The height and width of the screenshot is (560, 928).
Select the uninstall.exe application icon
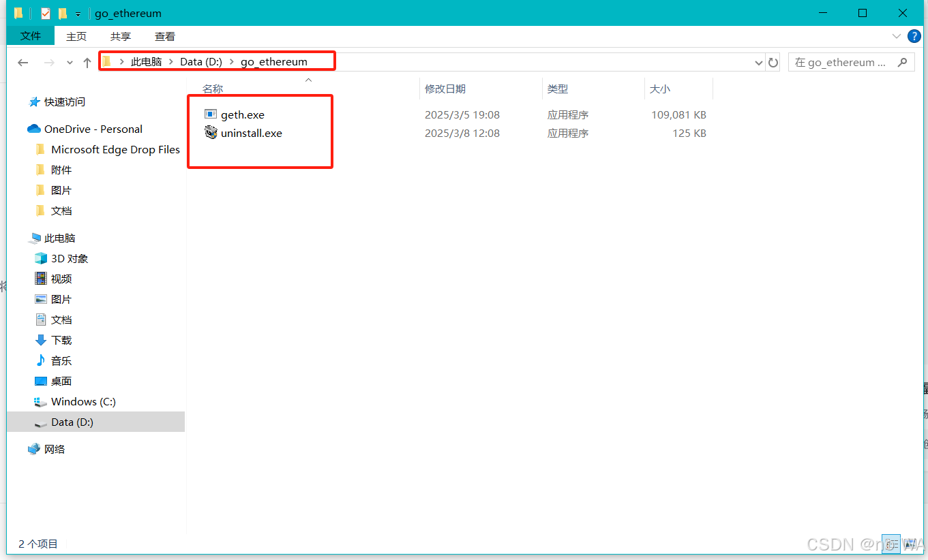tap(211, 133)
